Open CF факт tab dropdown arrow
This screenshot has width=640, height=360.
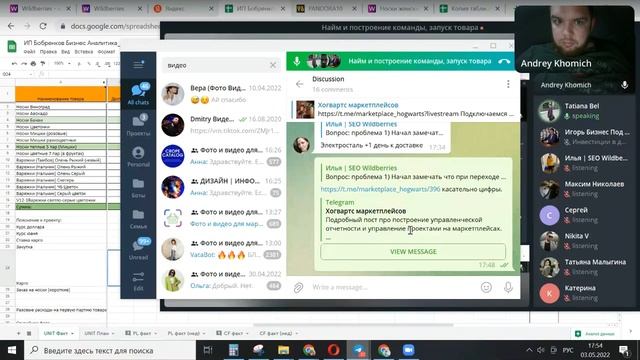coord(247,333)
